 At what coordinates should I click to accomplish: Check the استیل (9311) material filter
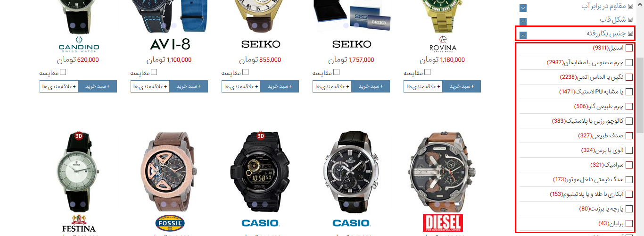pos(629,48)
